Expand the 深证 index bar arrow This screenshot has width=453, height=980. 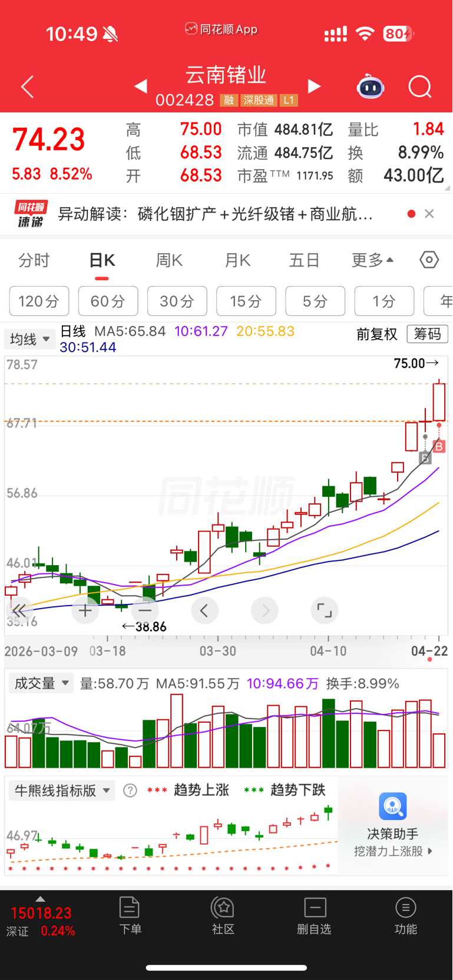click(40, 899)
